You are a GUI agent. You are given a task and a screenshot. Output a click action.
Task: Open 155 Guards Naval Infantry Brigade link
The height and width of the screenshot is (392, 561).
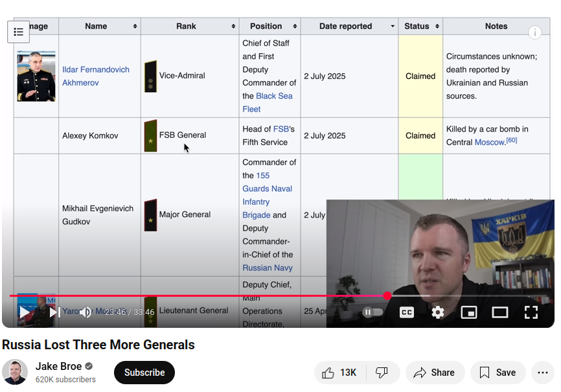pyautogui.click(x=268, y=195)
